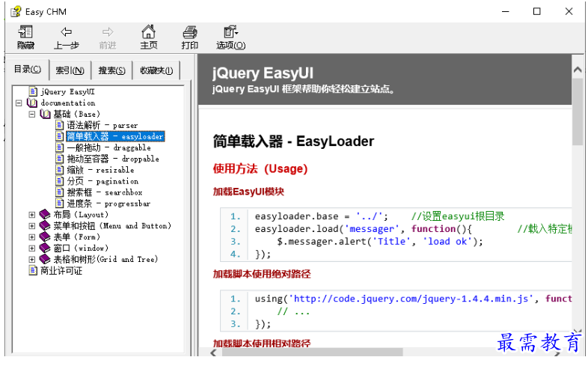Click the page icon beside 语法解析 - parser
Image resolution: width=588 pixels, height=366 pixels.
click(60, 125)
